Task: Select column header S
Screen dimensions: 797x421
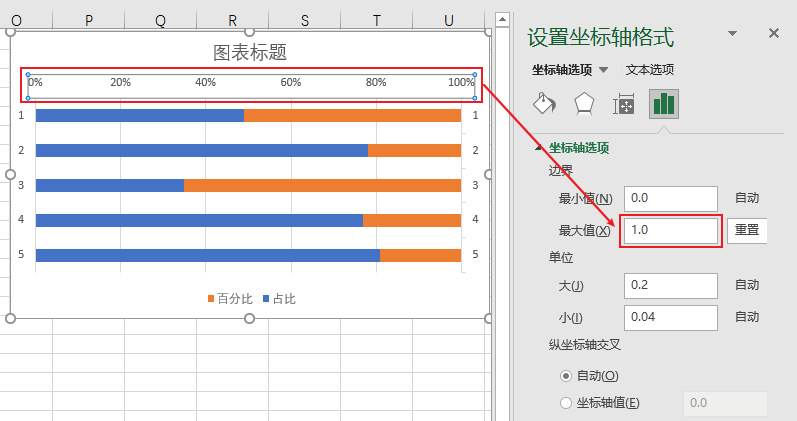Action: [304, 20]
